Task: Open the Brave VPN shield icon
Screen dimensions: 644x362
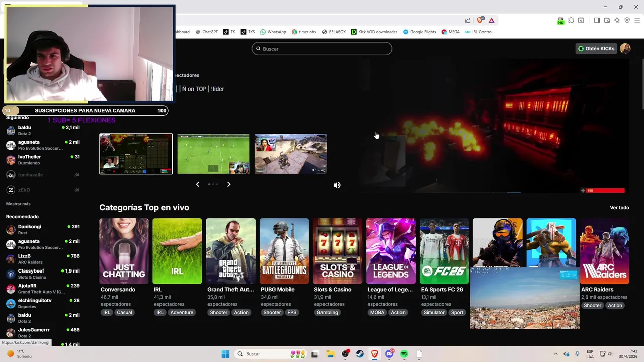Action: [x=627, y=20]
